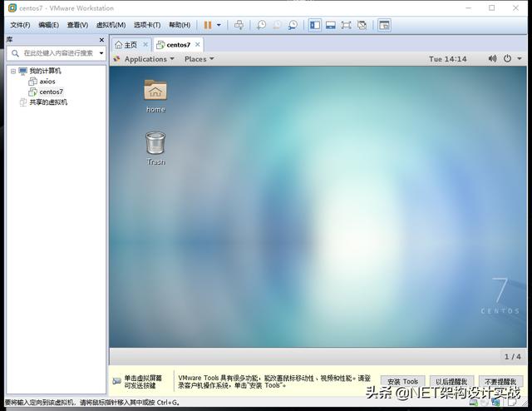
Task: Click the 安装 Tools button
Action: coord(402,382)
